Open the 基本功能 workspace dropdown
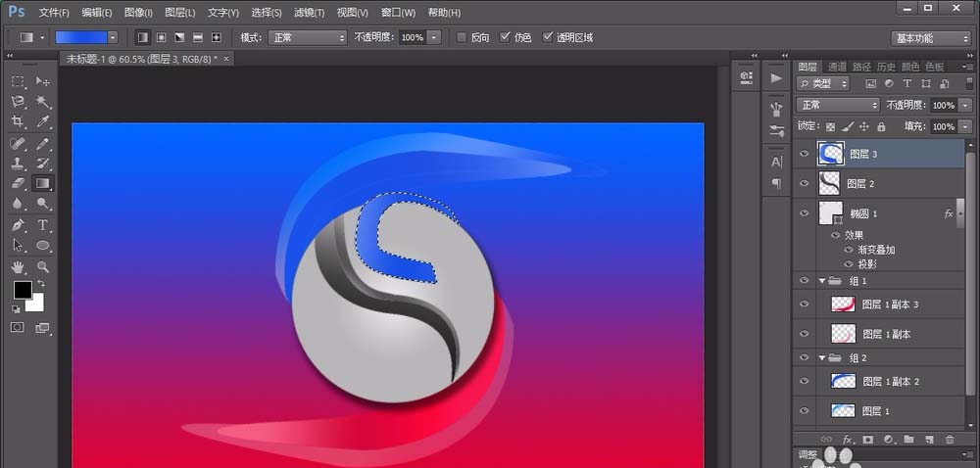 pyautogui.click(x=930, y=37)
